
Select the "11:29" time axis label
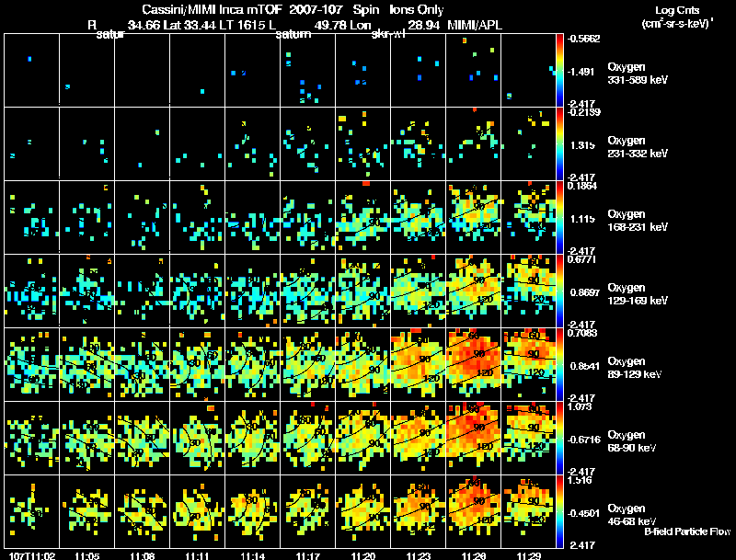coord(528,556)
